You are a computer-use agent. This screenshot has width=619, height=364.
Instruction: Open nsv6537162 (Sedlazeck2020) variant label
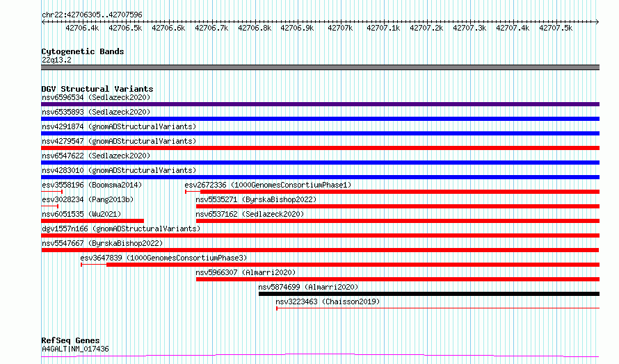(x=250, y=214)
